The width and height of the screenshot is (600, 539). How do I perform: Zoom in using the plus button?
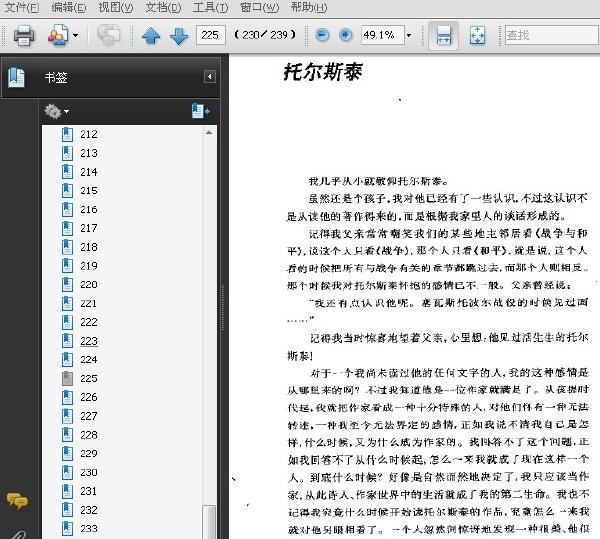[x=346, y=35]
